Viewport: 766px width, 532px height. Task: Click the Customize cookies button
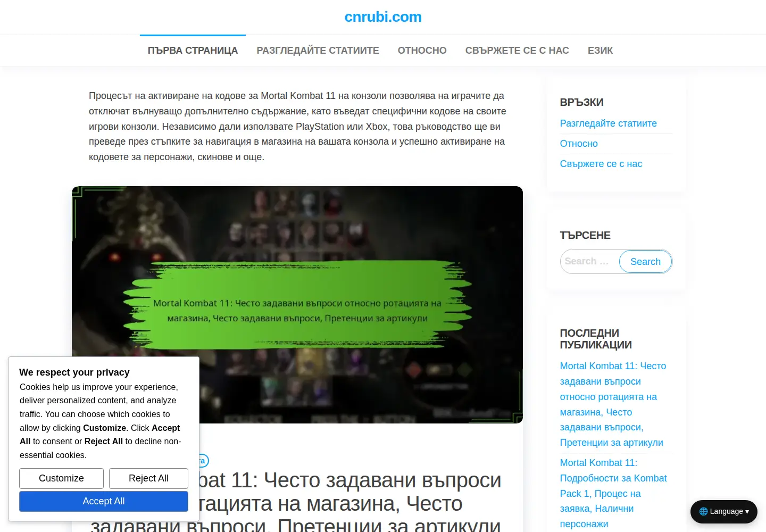61,478
